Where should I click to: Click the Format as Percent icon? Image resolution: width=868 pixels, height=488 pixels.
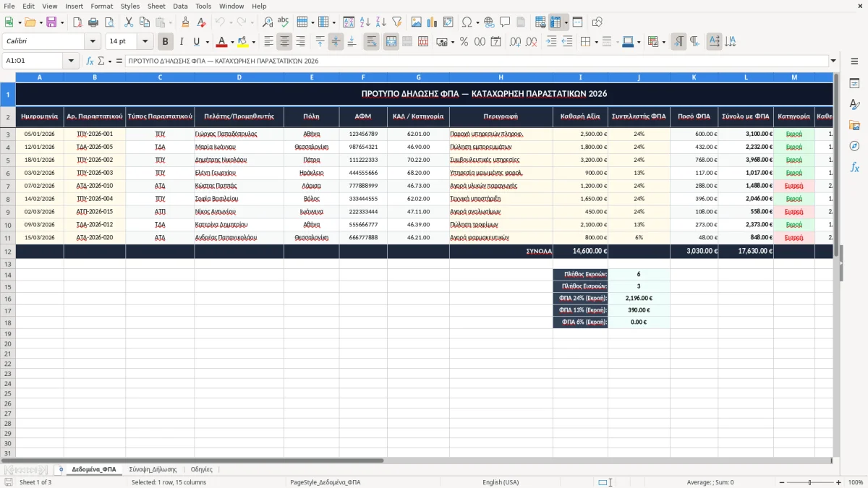click(x=464, y=42)
